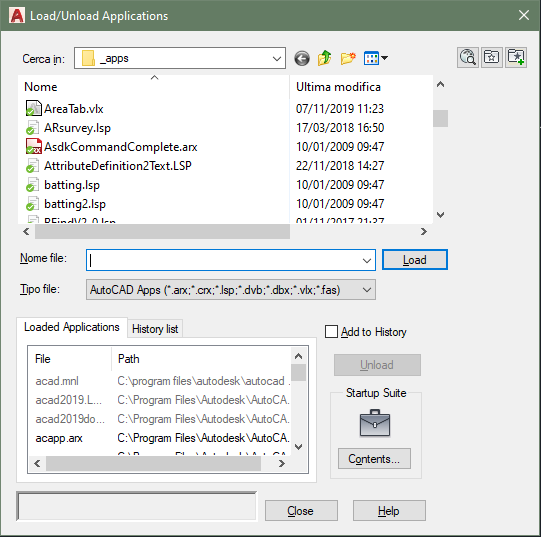
Task: Create a new folder
Action: pyautogui.click(x=348, y=58)
